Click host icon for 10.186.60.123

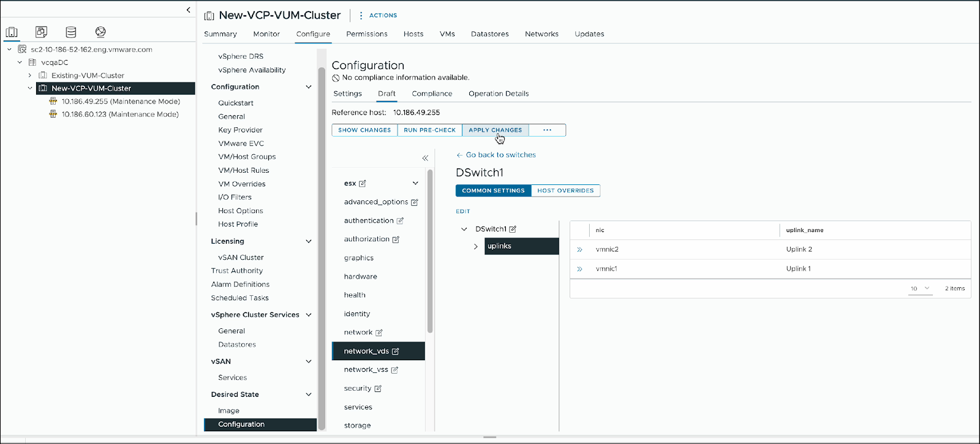coord(53,115)
